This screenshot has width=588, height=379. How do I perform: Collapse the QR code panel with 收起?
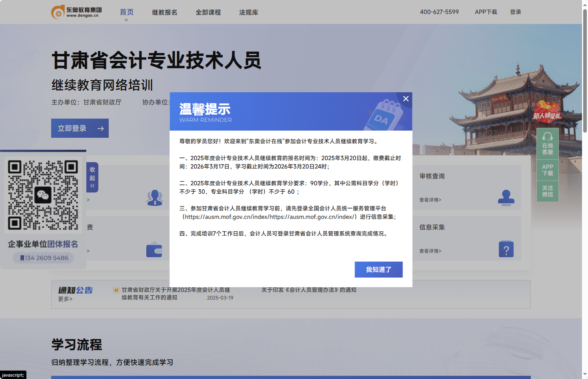pos(92,177)
